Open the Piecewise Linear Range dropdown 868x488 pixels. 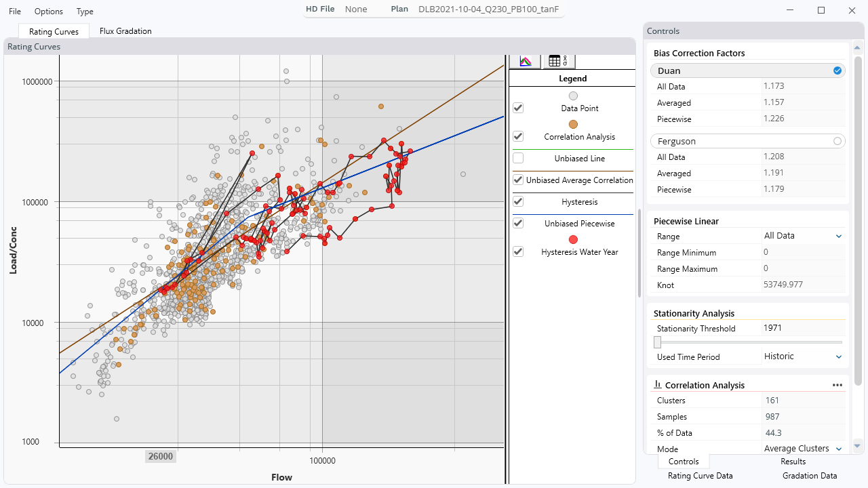838,237
